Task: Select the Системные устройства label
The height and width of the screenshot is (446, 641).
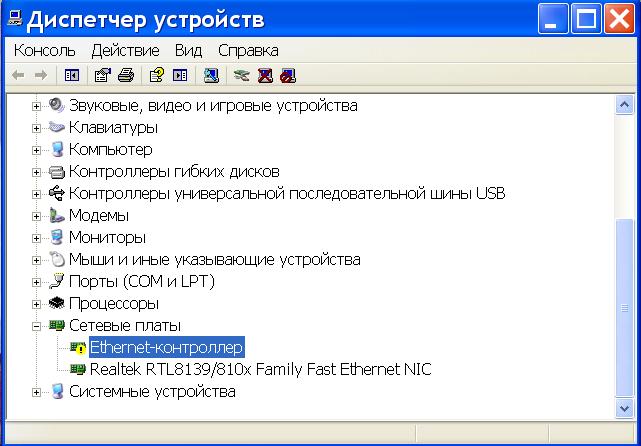Action: tap(152, 392)
